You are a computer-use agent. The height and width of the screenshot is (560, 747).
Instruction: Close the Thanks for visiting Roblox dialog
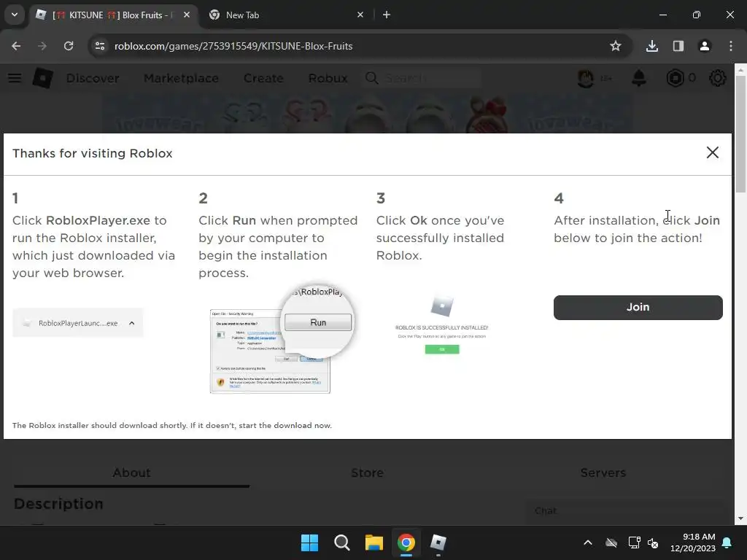712,152
